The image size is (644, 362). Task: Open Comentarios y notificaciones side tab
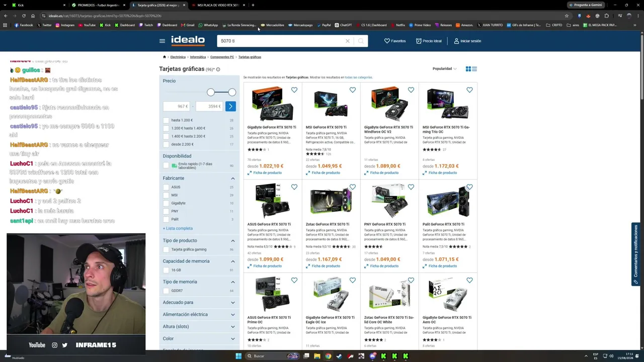636,254
